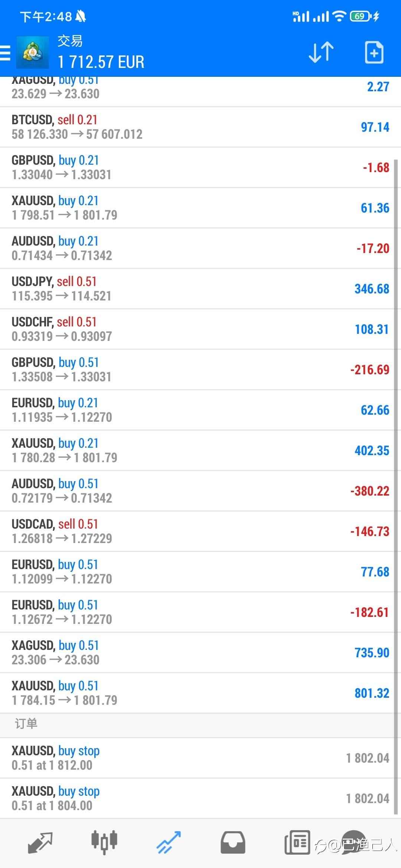Open the hamburger side menu
The height and width of the screenshot is (868, 401).
pyautogui.click(x=5, y=53)
